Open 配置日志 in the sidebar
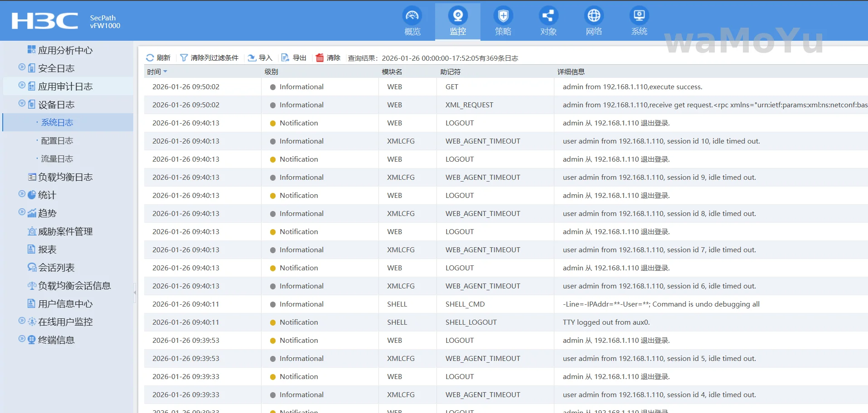 tap(57, 141)
